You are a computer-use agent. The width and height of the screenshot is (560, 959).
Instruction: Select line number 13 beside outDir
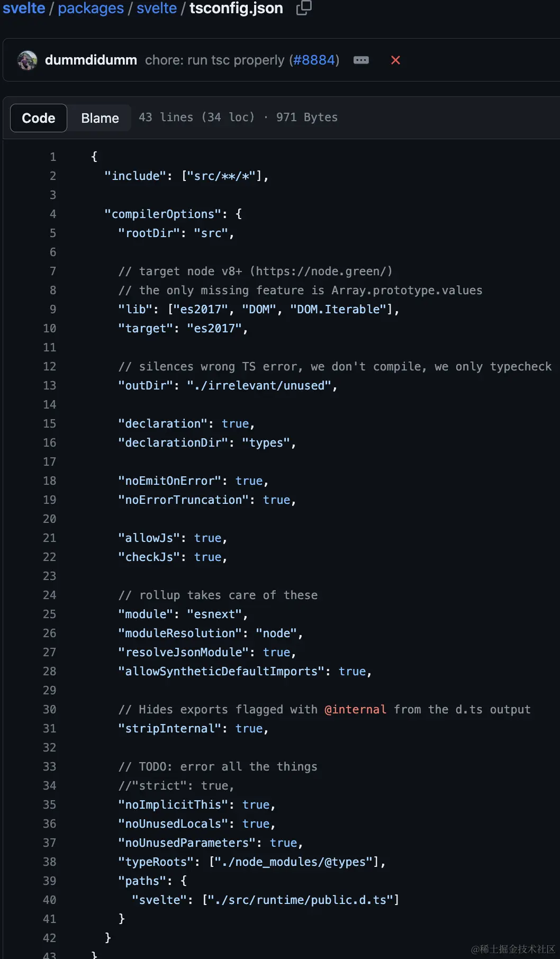[49, 385]
